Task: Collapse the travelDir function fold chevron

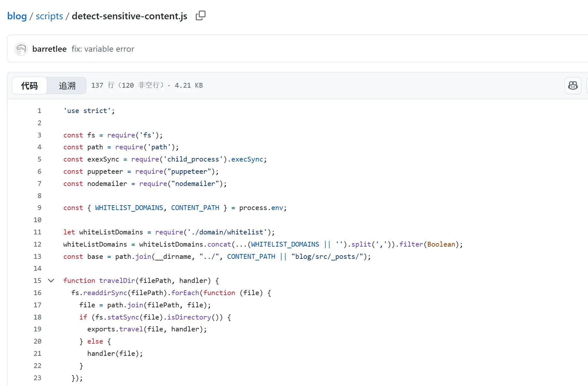Action: tap(51, 281)
